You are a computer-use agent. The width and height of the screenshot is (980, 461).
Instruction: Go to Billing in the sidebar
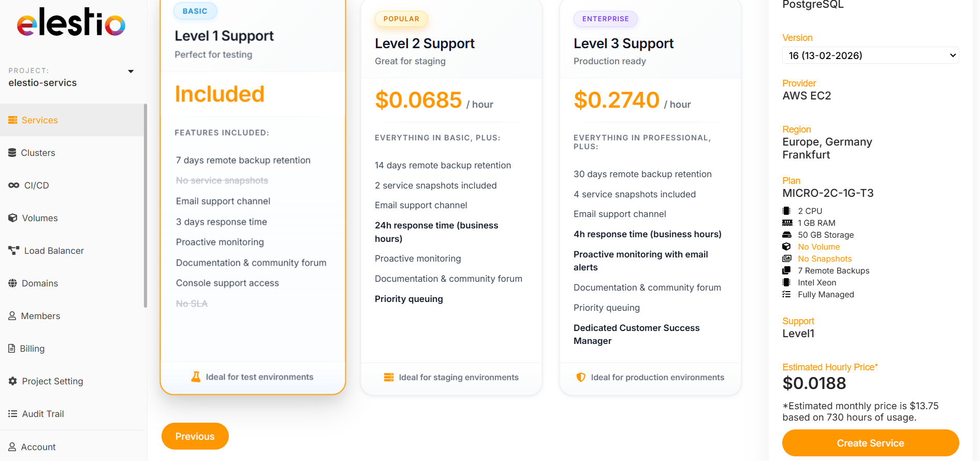(32, 349)
